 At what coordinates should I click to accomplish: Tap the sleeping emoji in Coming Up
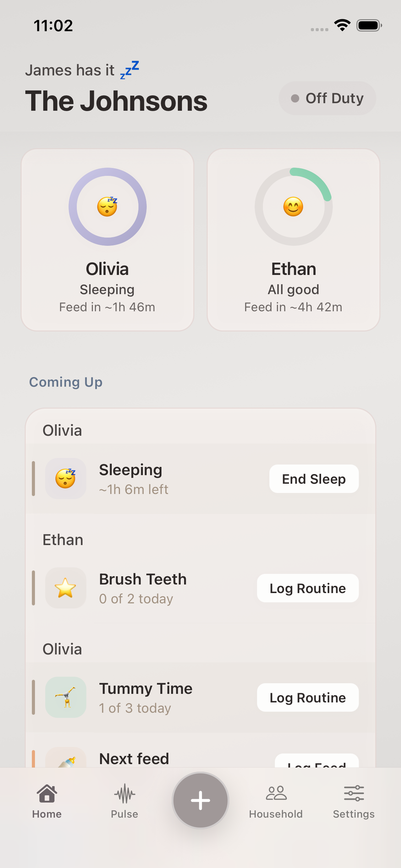[x=65, y=479]
